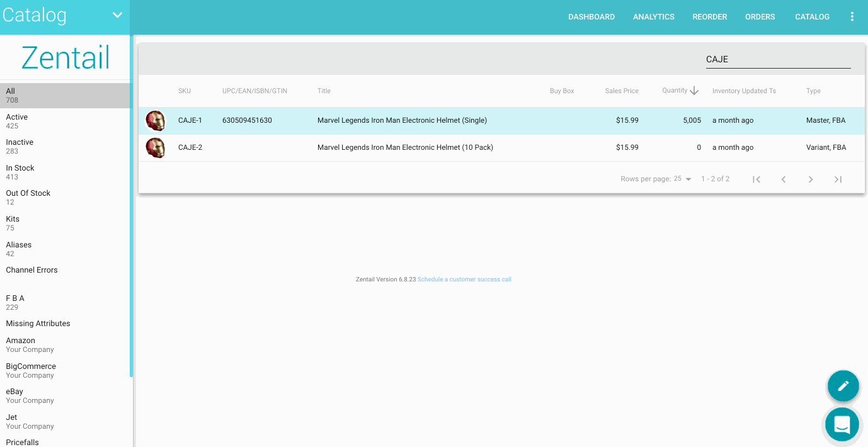Click the Variant, FBA type cell
This screenshot has width=868, height=447.
point(826,147)
